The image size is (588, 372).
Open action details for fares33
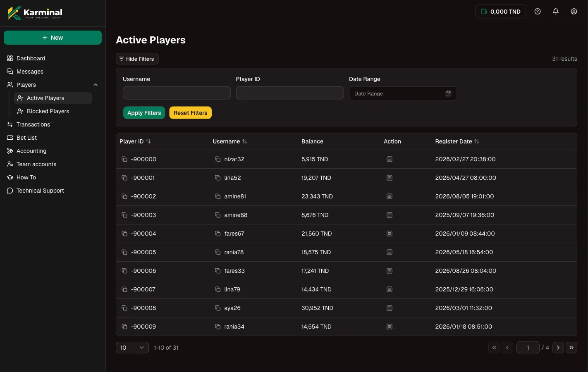coord(390,271)
